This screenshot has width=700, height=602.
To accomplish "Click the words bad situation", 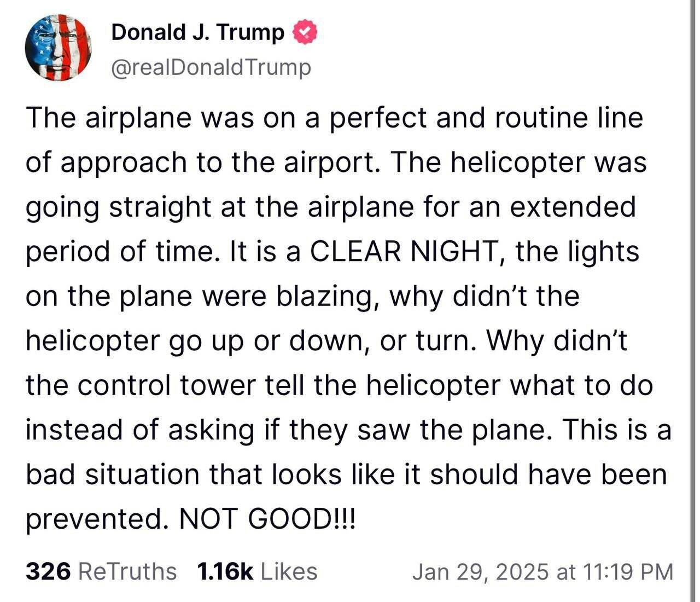I will pos(112,474).
